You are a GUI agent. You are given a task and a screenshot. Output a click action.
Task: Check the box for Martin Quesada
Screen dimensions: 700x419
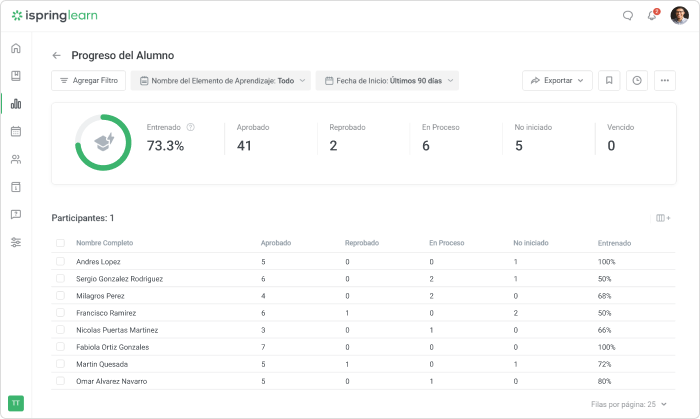[x=60, y=364]
